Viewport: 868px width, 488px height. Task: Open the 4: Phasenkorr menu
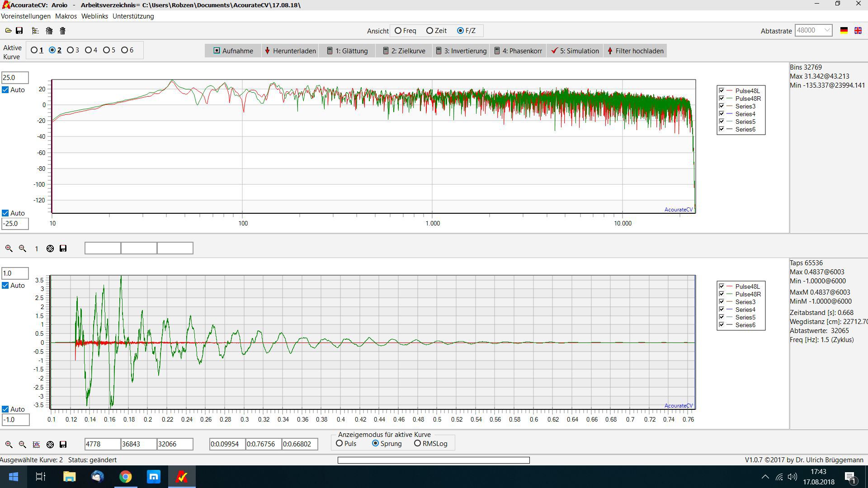518,51
